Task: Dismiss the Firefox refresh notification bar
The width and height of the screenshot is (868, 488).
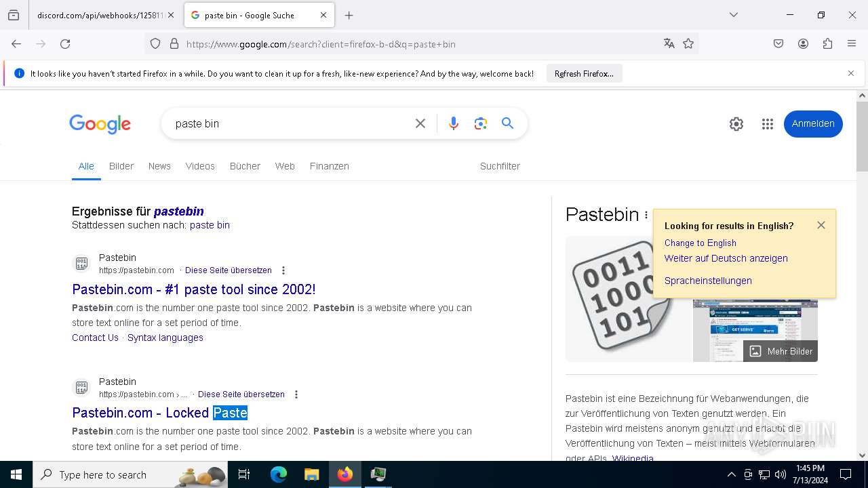Action: [x=851, y=73]
